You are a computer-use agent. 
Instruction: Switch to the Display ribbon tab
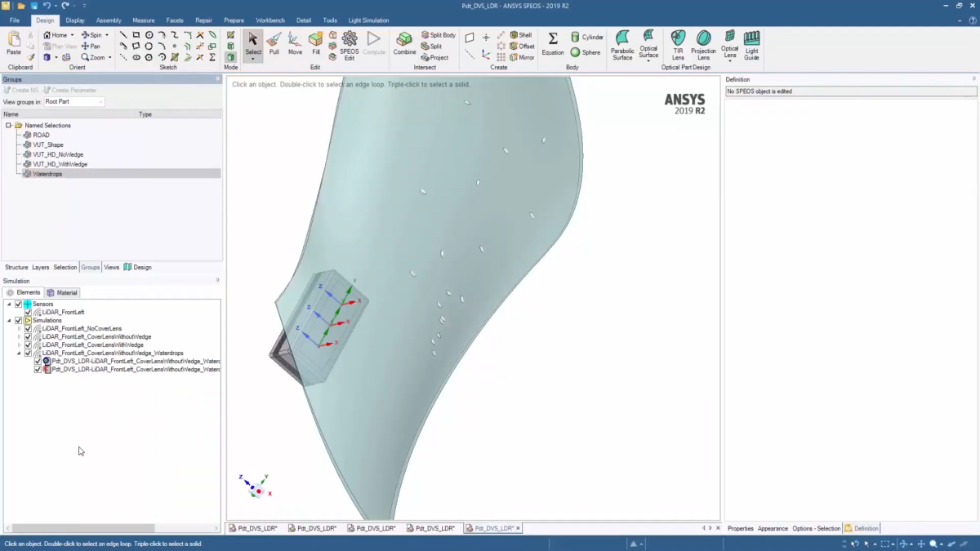click(x=75, y=20)
